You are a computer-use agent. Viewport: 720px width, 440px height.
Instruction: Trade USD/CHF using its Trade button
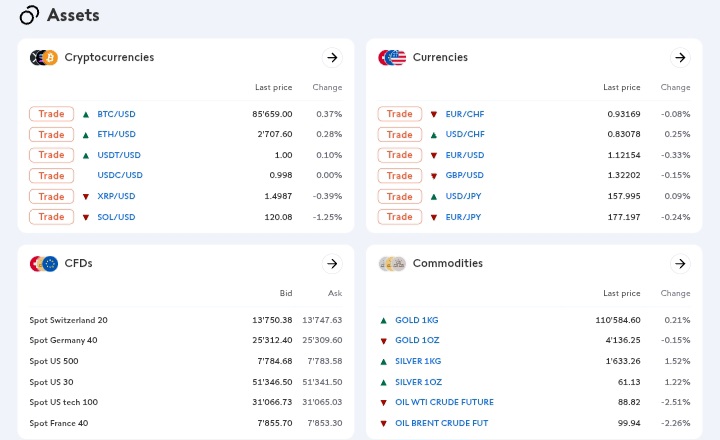coord(399,135)
